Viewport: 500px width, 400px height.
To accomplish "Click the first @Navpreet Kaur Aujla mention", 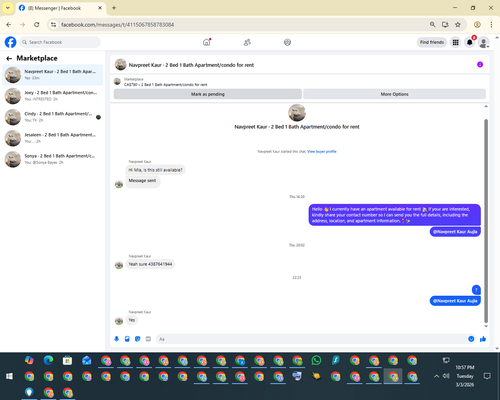I will tap(455, 232).
